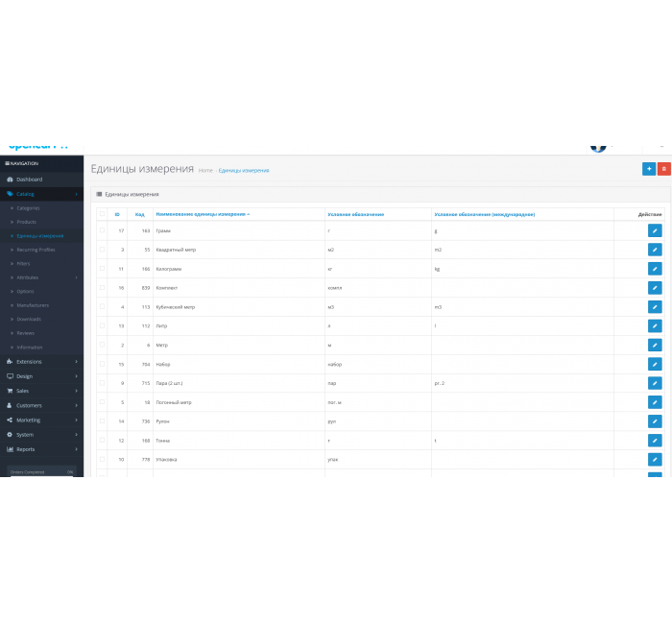Viewport: 672px width, 624px height.
Task: Sort by Условное обозначение column header
Action: tap(356, 214)
